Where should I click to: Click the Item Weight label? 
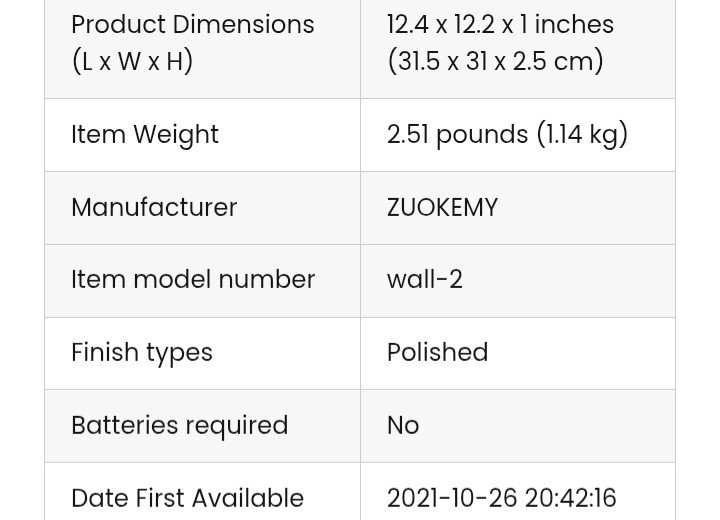(145, 135)
